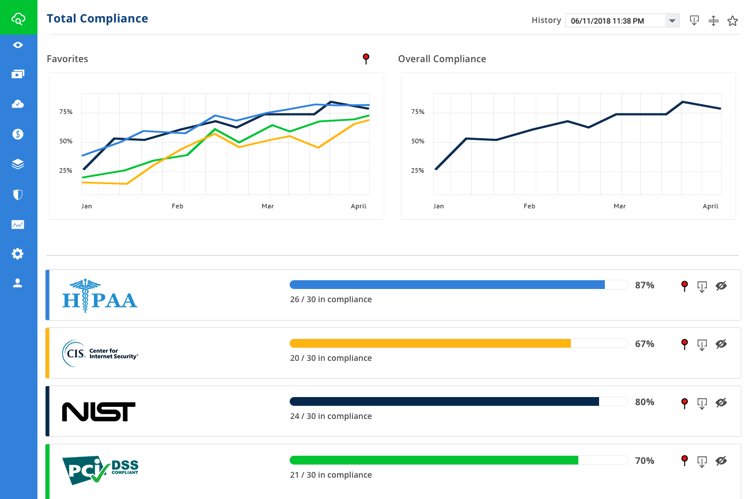
Task: Click the user profile icon in sidebar
Action: 18,283
